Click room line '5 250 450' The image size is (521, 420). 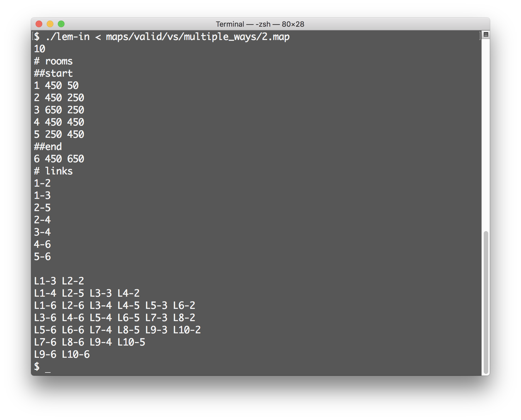point(59,134)
